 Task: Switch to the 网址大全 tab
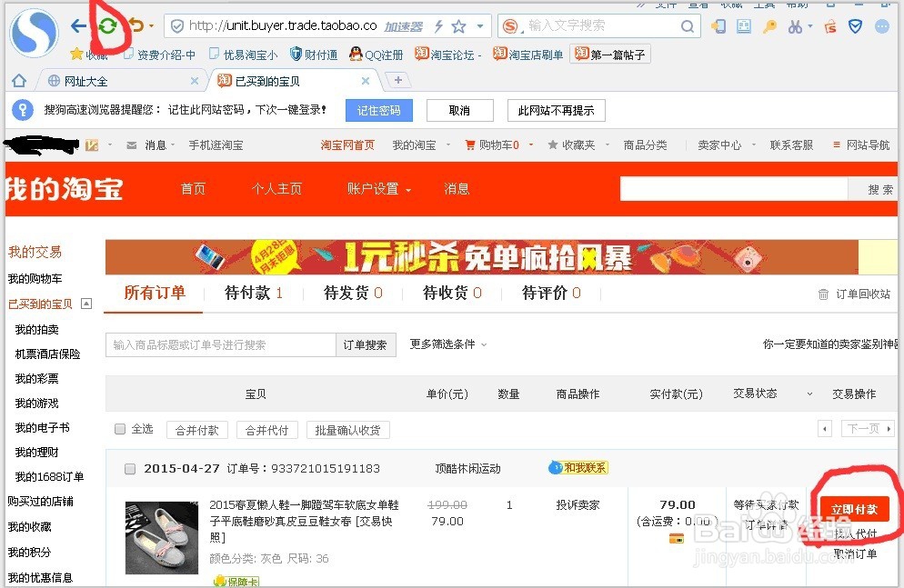85,81
